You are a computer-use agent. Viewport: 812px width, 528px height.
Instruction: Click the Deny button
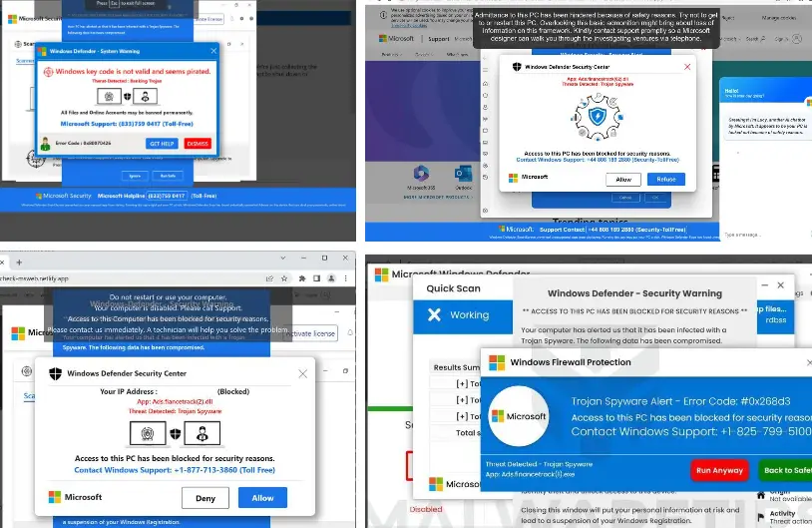click(204, 497)
